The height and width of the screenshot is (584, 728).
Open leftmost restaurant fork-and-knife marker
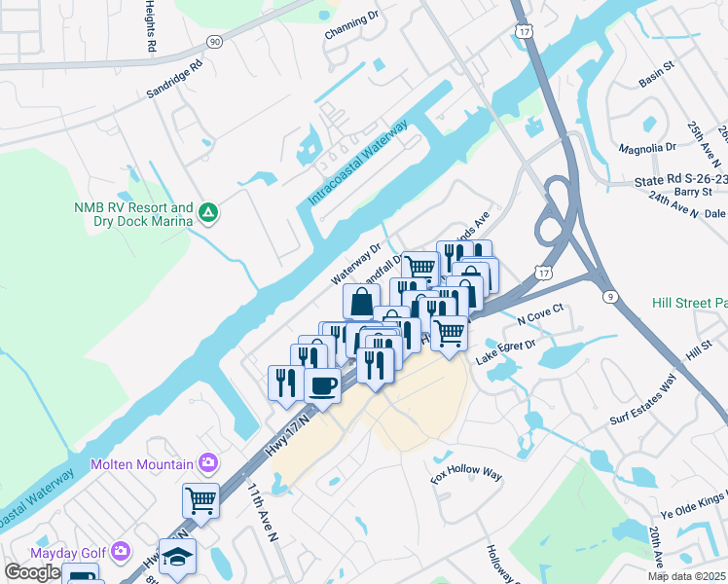coord(286,383)
